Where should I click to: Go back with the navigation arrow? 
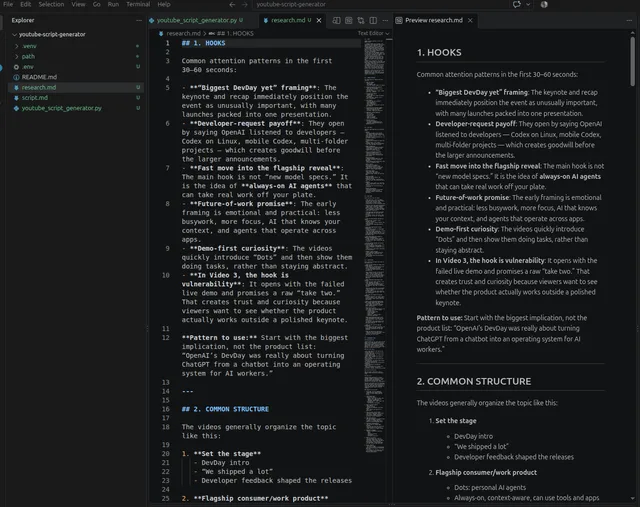232,4
